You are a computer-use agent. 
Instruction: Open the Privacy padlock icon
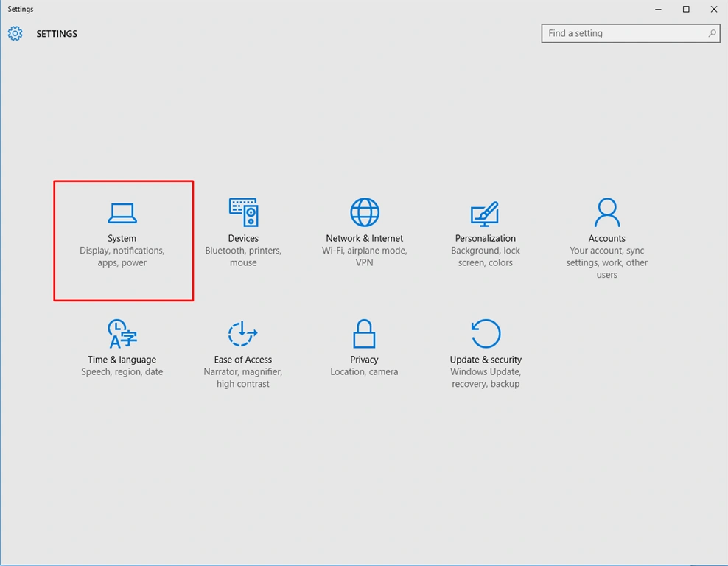coord(364,333)
